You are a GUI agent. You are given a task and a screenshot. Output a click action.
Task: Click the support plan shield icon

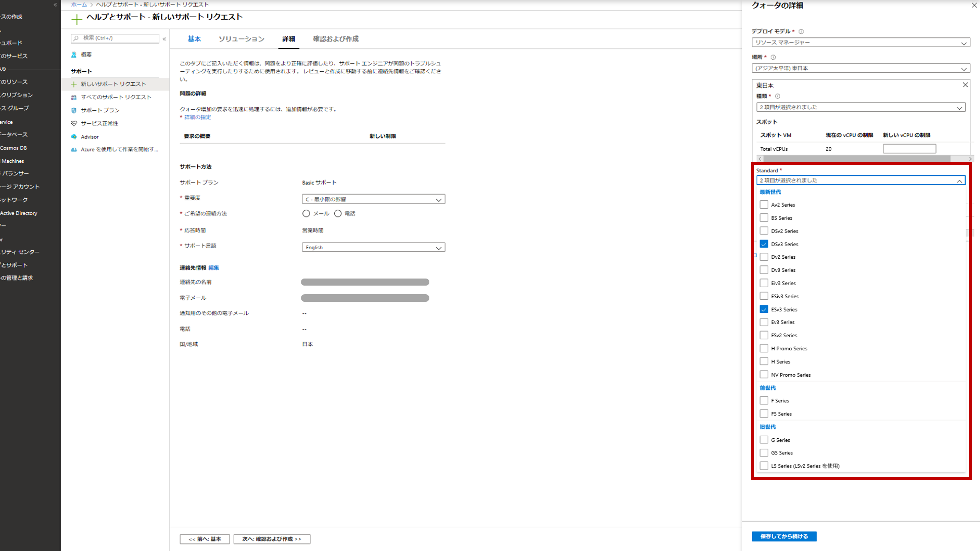point(74,110)
